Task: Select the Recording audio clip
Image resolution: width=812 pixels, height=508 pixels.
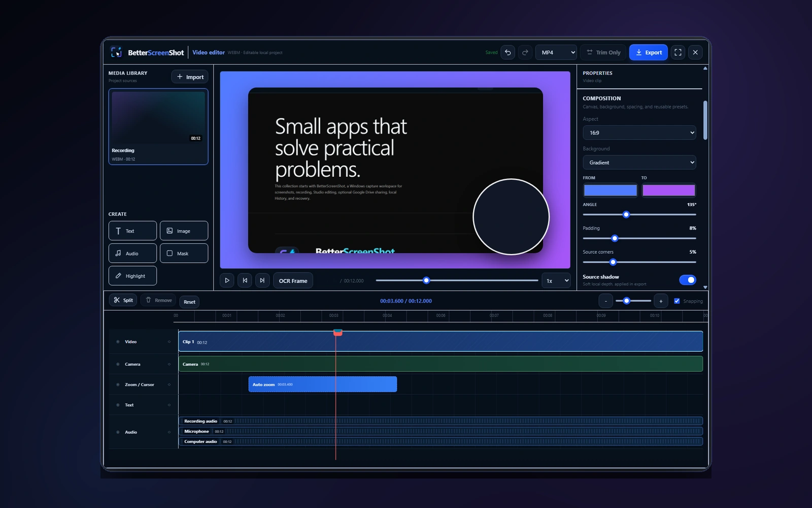Action: (441, 421)
